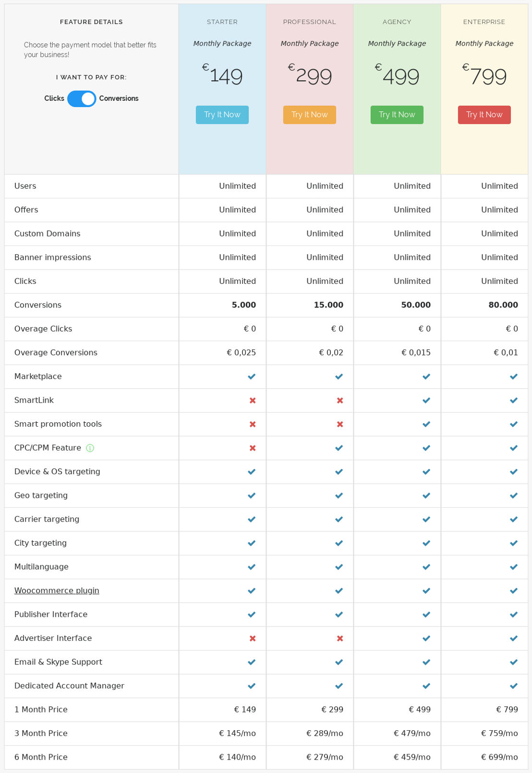532x773 pixels.
Task: Click the €799 Enterprise price
Action: (484, 75)
